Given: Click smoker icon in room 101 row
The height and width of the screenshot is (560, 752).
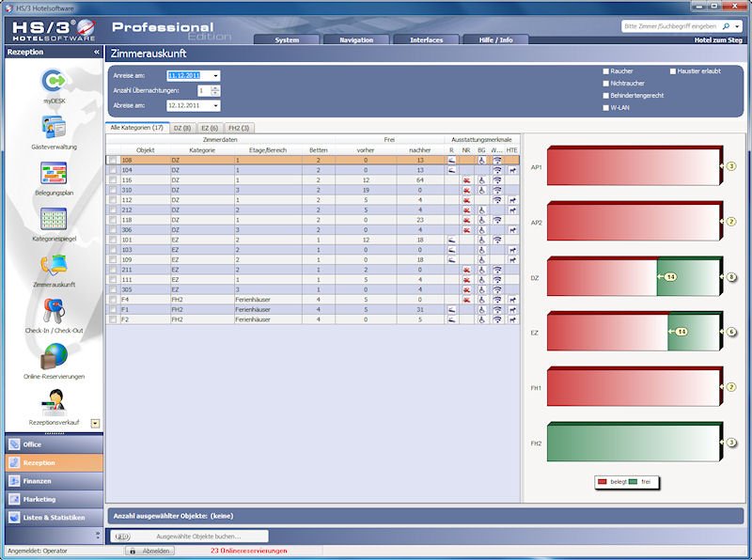Looking at the screenshot, I should coord(451,240).
